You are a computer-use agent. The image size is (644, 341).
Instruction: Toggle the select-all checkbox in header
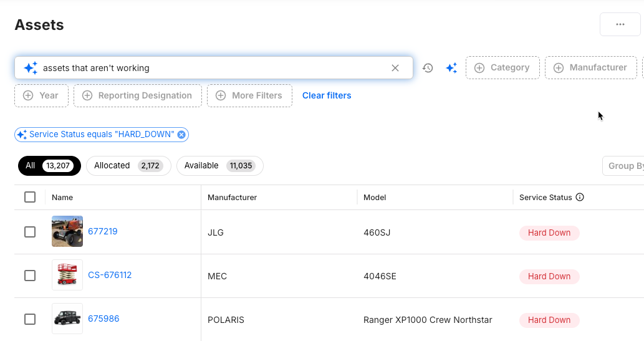30,197
